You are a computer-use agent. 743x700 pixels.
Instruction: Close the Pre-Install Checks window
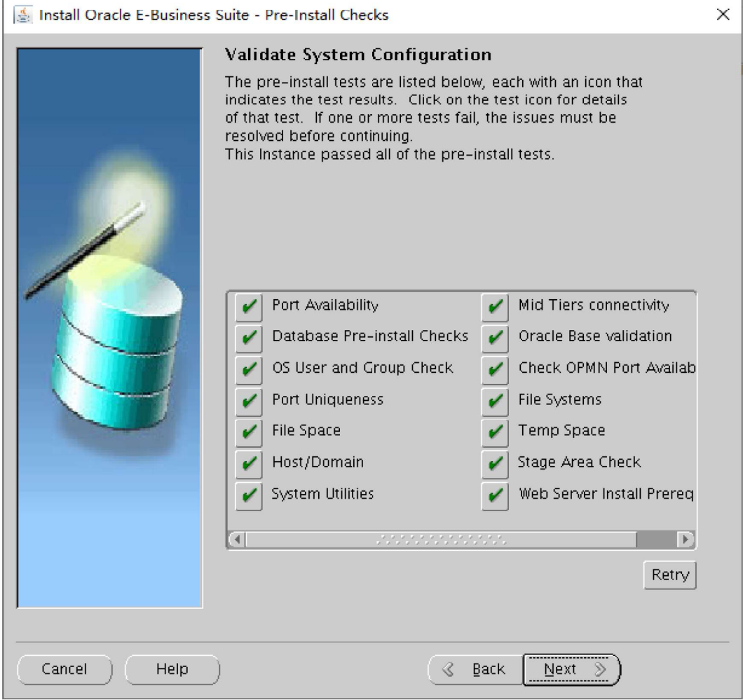(x=723, y=15)
